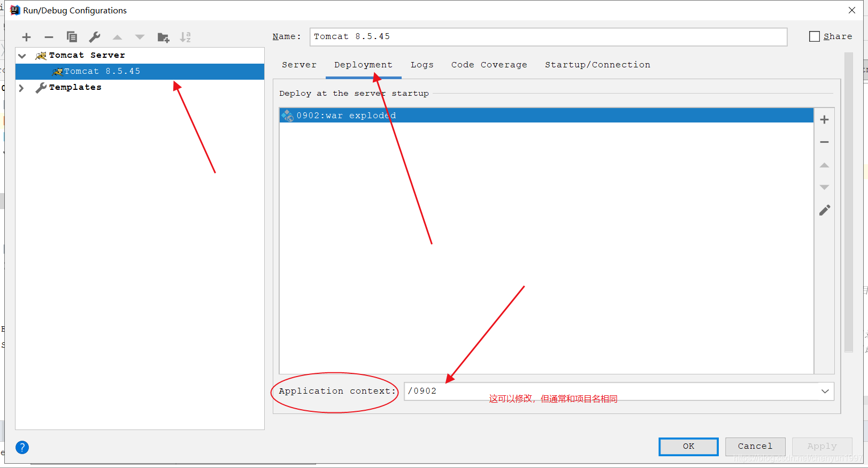
Task: Click the Name input field
Action: tap(548, 37)
